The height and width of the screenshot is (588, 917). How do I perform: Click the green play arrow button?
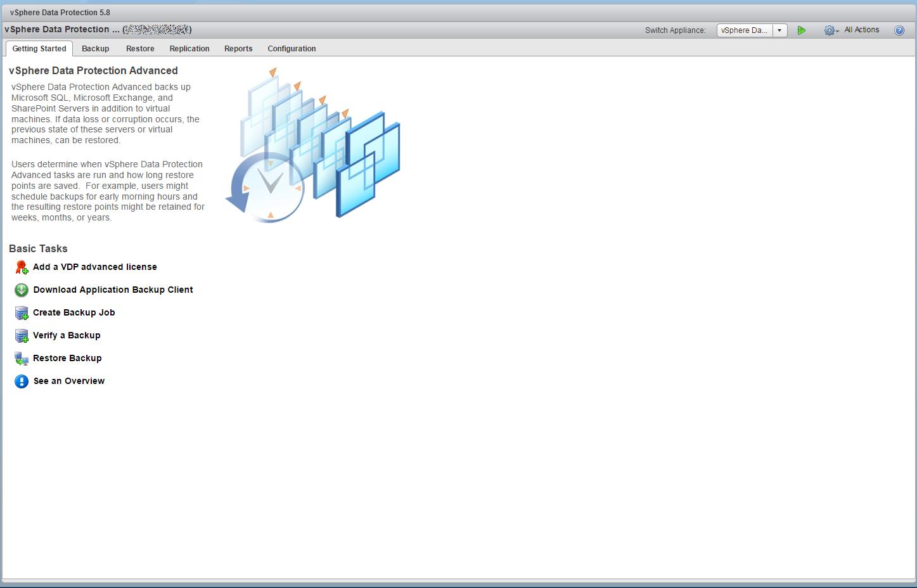tap(802, 30)
